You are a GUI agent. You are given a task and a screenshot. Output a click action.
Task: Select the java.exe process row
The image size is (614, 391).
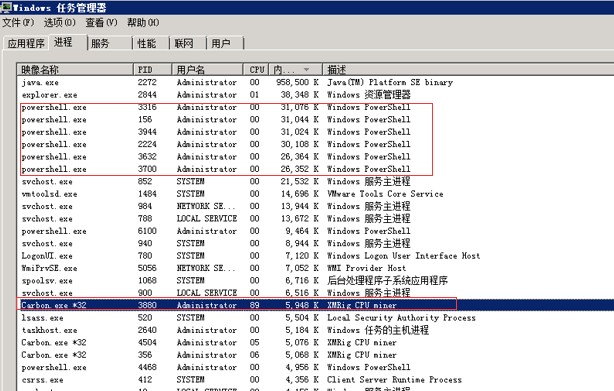[x=315, y=83]
